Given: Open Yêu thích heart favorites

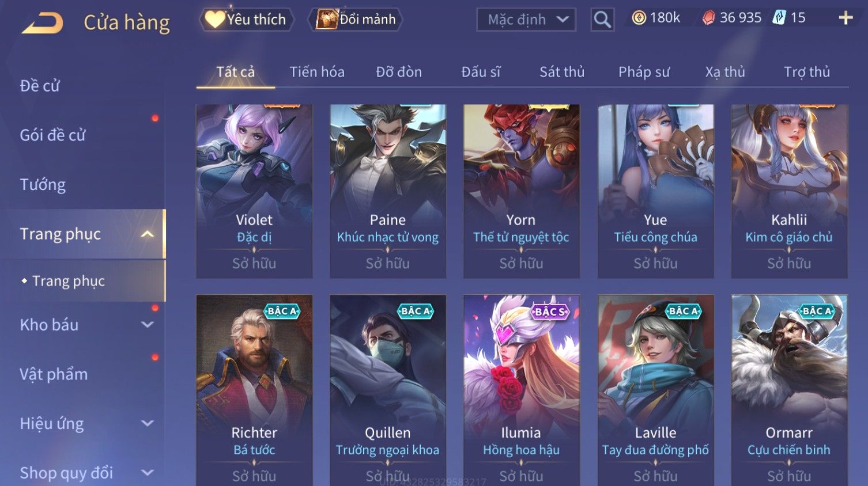Looking at the screenshot, I should [x=247, y=20].
